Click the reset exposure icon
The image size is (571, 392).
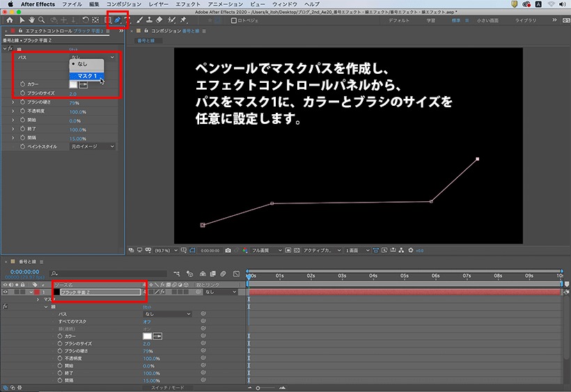(x=410, y=251)
